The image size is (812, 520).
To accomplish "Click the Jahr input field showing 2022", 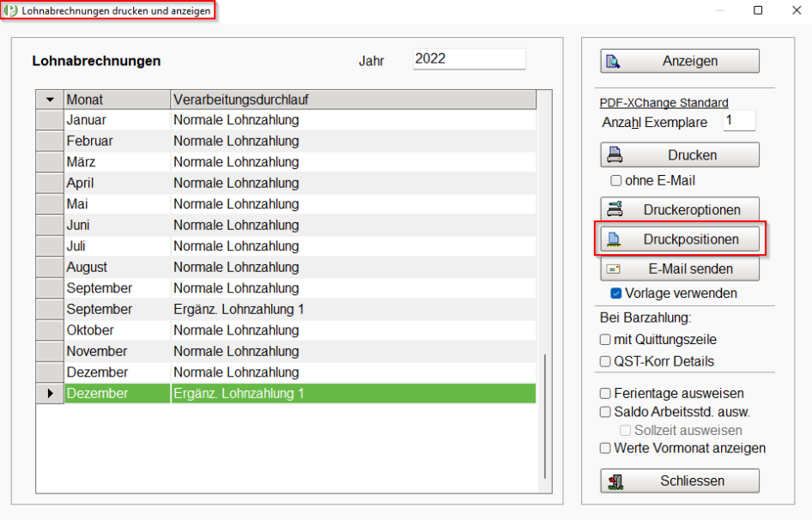I will point(470,58).
